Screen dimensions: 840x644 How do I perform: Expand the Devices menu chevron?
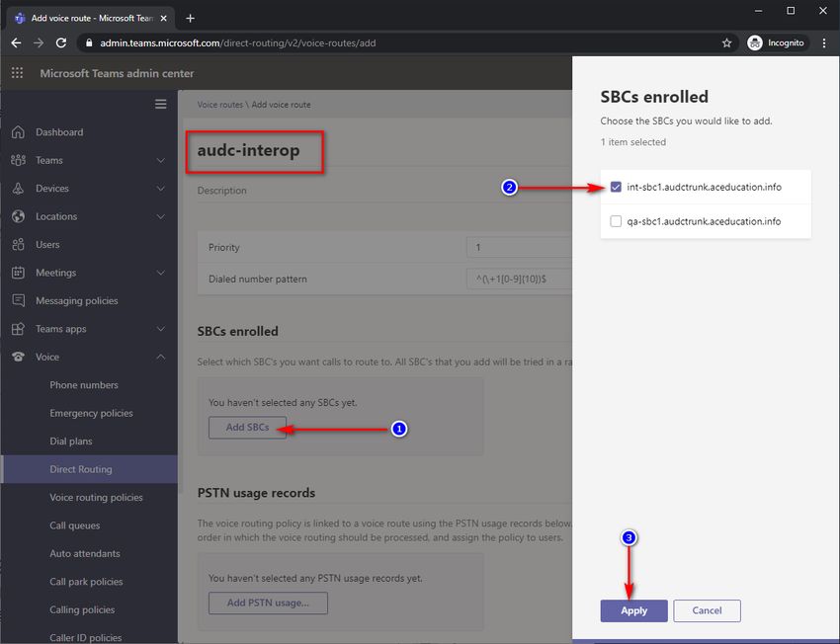click(x=161, y=189)
